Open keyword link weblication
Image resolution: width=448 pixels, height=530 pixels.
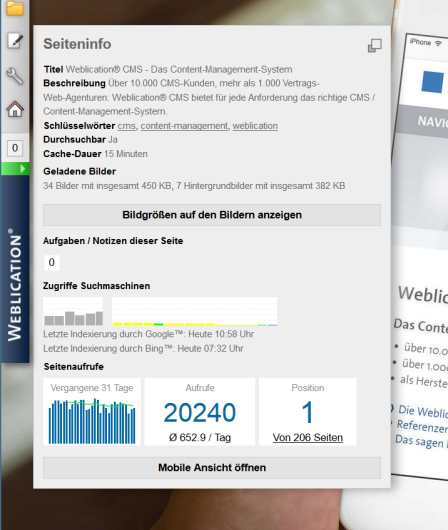[255, 126]
